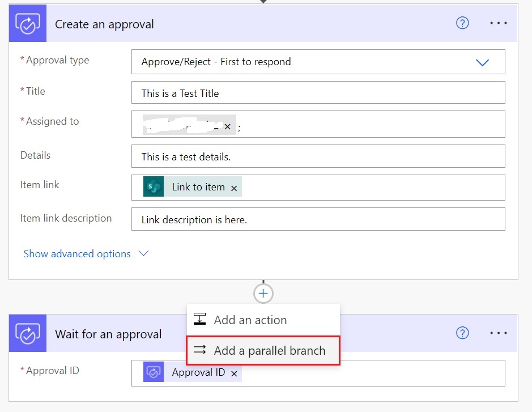Click the Create an approval action icon
The height and width of the screenshot is (412, 532).
(27, 24)
